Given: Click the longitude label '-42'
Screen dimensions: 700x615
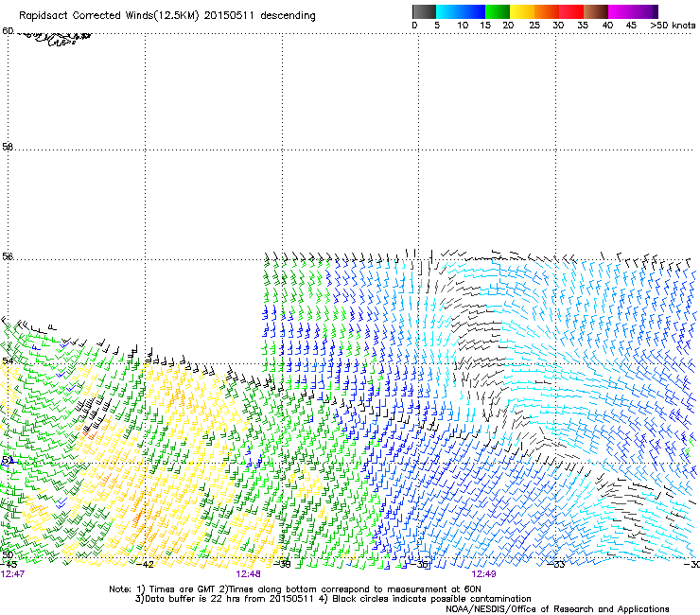Looking at the screenshot, I should pyautogui.click(x=145, y=565).
